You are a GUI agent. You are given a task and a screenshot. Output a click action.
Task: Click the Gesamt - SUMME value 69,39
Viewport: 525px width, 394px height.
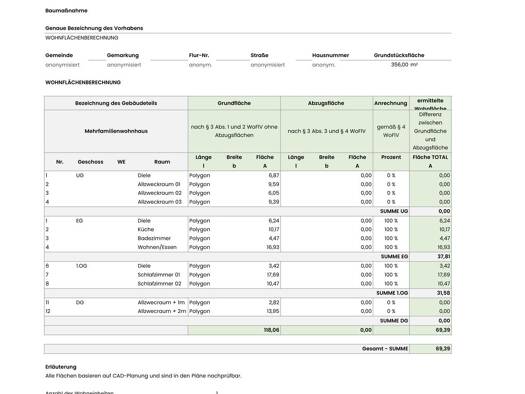[443, 348]
